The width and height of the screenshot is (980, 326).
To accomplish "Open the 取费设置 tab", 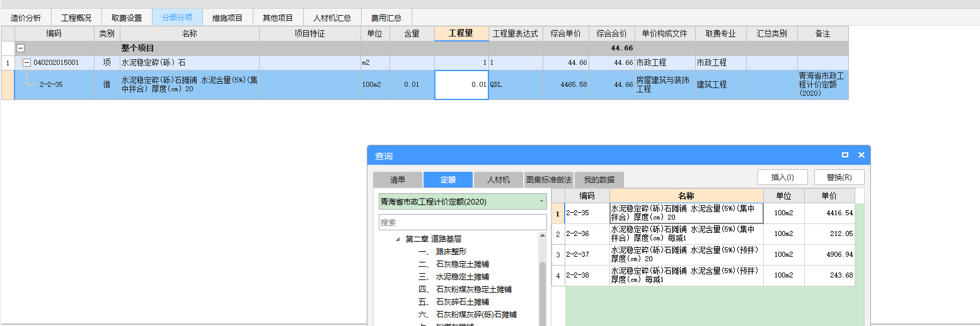I will pos(127,18).
